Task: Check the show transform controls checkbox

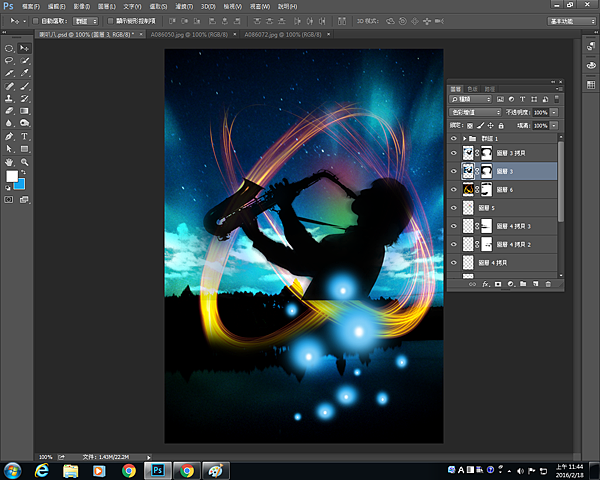Action: coord(110,20)
